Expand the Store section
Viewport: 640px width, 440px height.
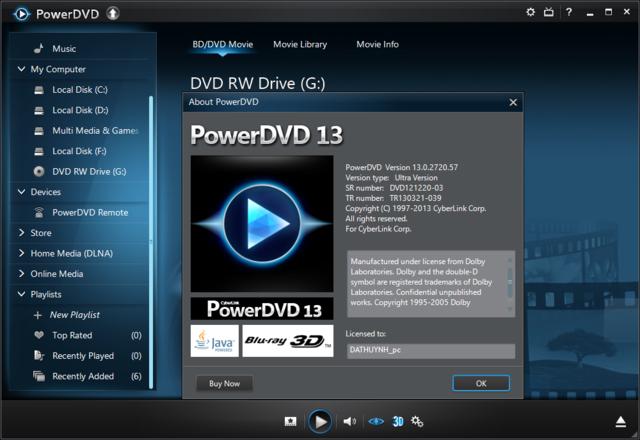click(21, 232)
